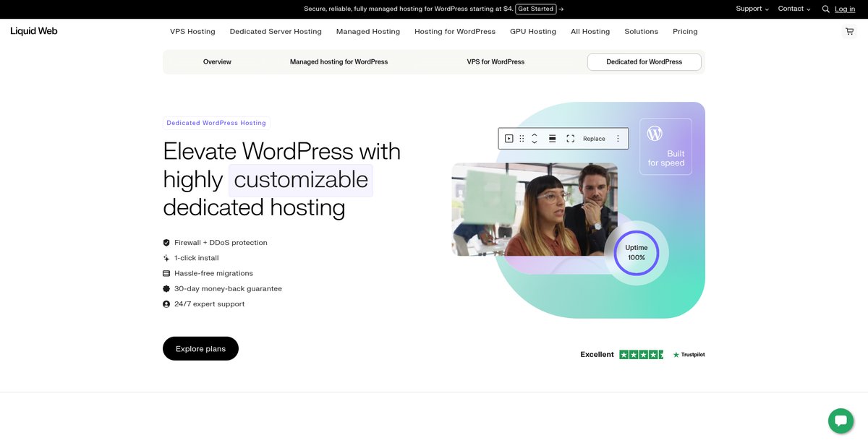Open the Dedicated Server Hosting menu
Viewport: 868px width, 448px height.
(276, 32)
